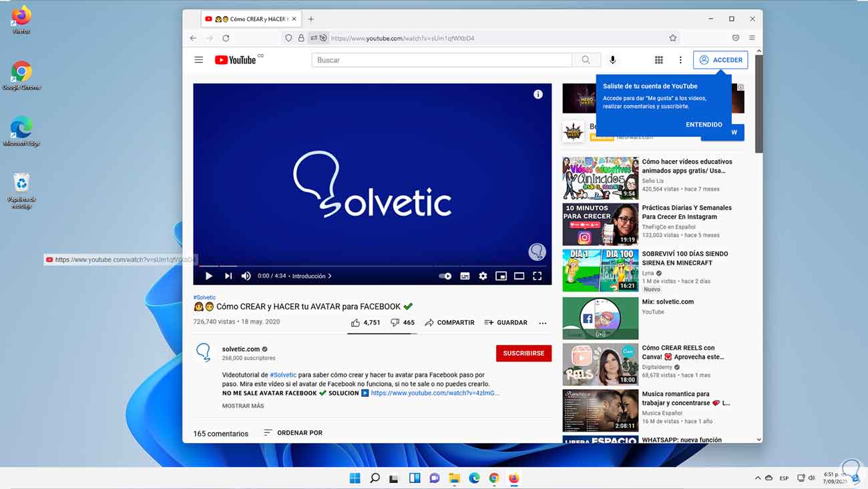The image size is (868, 489).
Task: Open Firefox shield tracking protection panel
Action: point(288,38)
